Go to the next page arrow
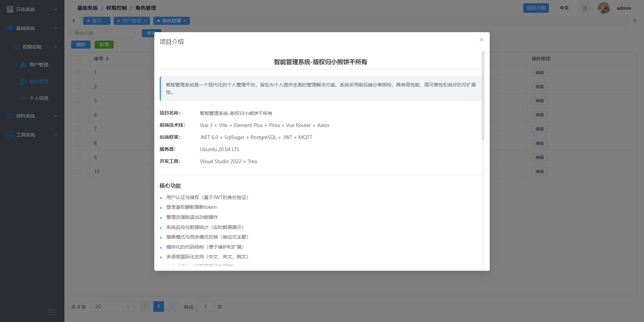This screenshot has width=644, height=322. coord(172,307)
